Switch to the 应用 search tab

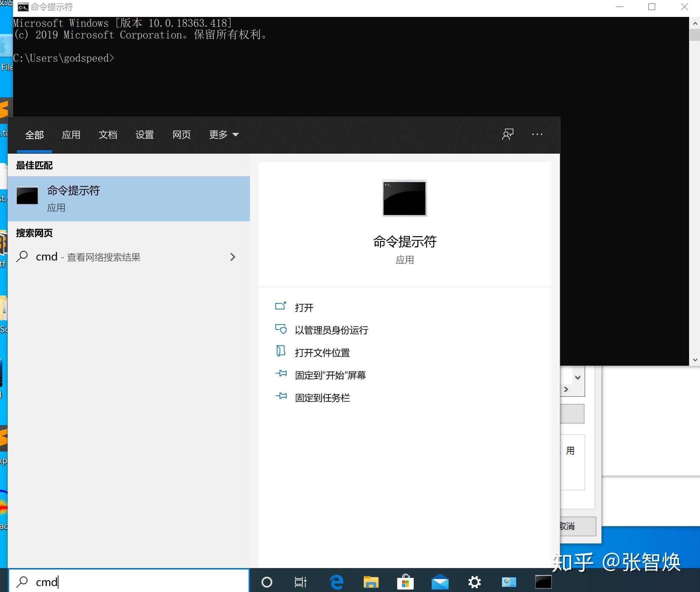point(71,135)
